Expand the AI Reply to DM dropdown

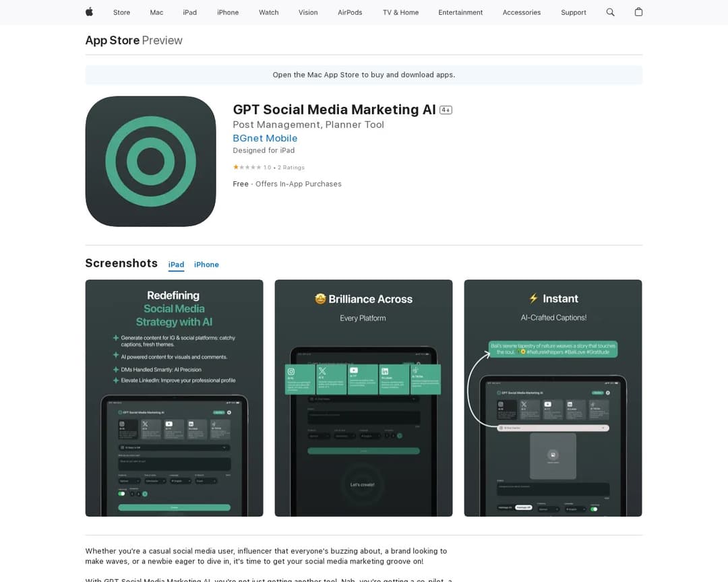pyautogui.click(x=174, y=448)
